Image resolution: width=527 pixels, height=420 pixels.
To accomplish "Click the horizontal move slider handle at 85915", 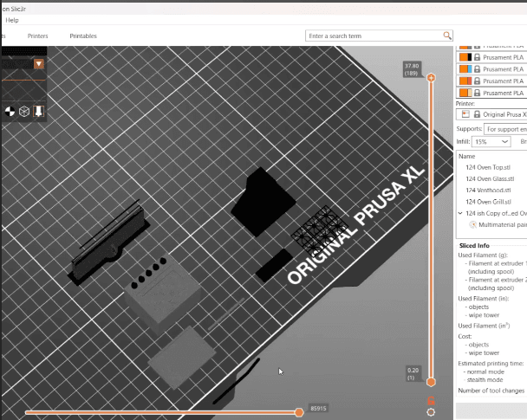I will tap(299, 412).
